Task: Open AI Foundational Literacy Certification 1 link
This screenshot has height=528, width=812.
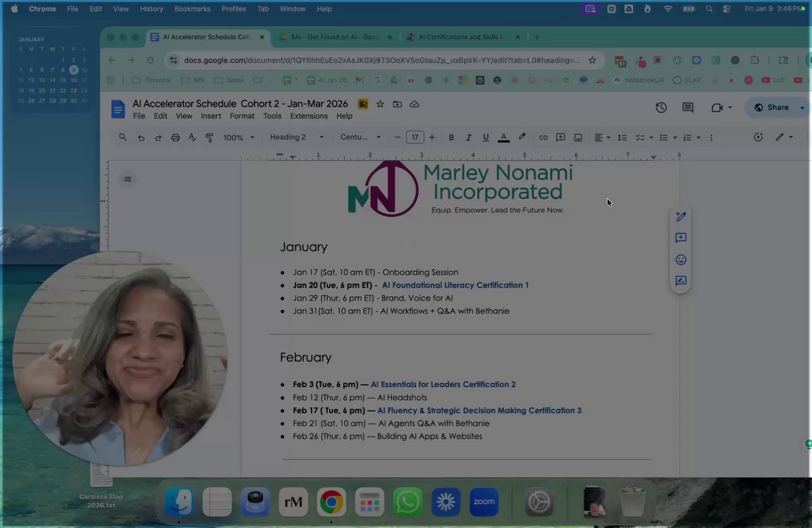Action: (455, 285)
